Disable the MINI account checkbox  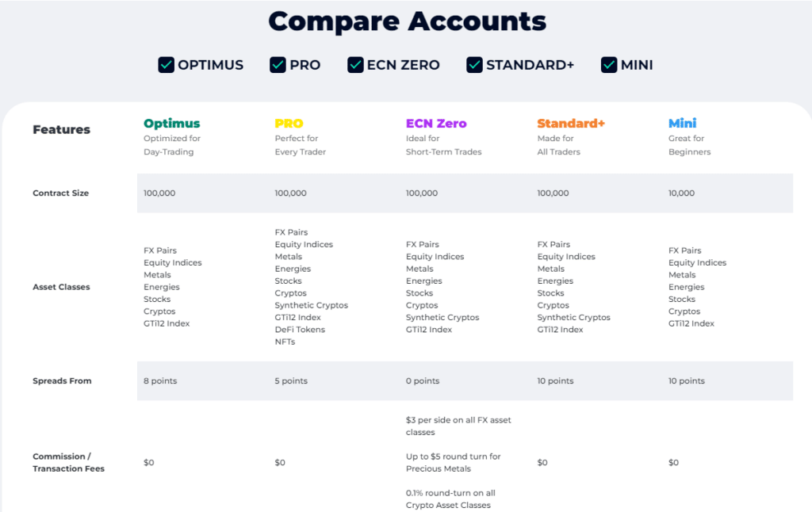[x=609, y=65]
